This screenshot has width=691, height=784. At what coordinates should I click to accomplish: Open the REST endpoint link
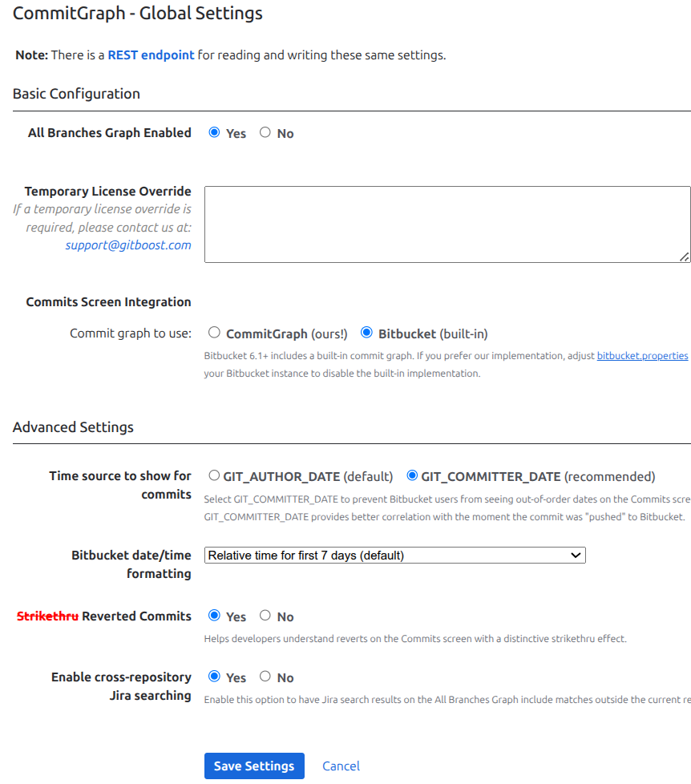[x=151, y=55]
